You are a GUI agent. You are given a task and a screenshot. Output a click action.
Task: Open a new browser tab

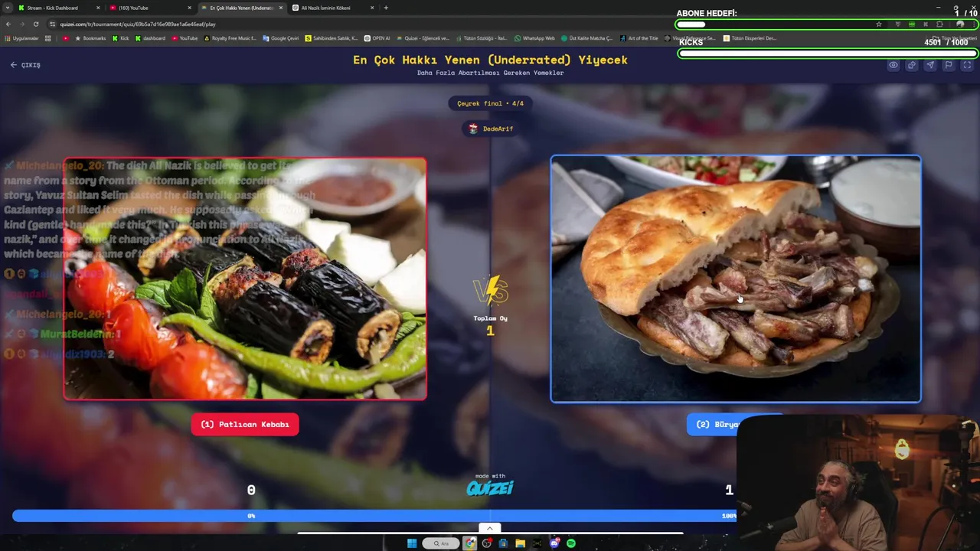click(386, 8)
